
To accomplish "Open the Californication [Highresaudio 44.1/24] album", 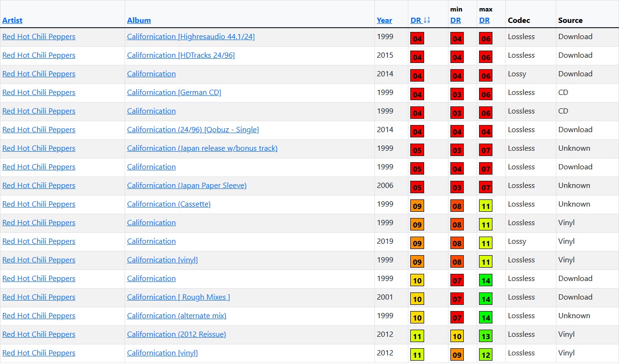I will click(191, 37).
